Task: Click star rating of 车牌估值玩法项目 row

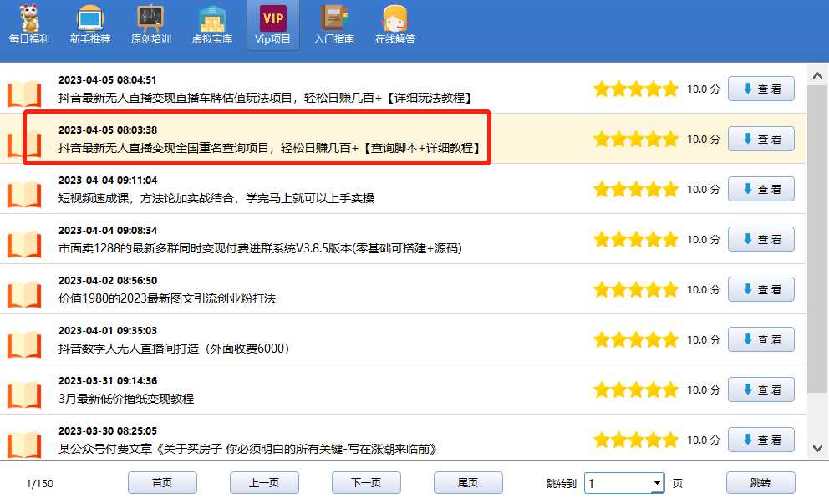Action: (x=635, y=89)
